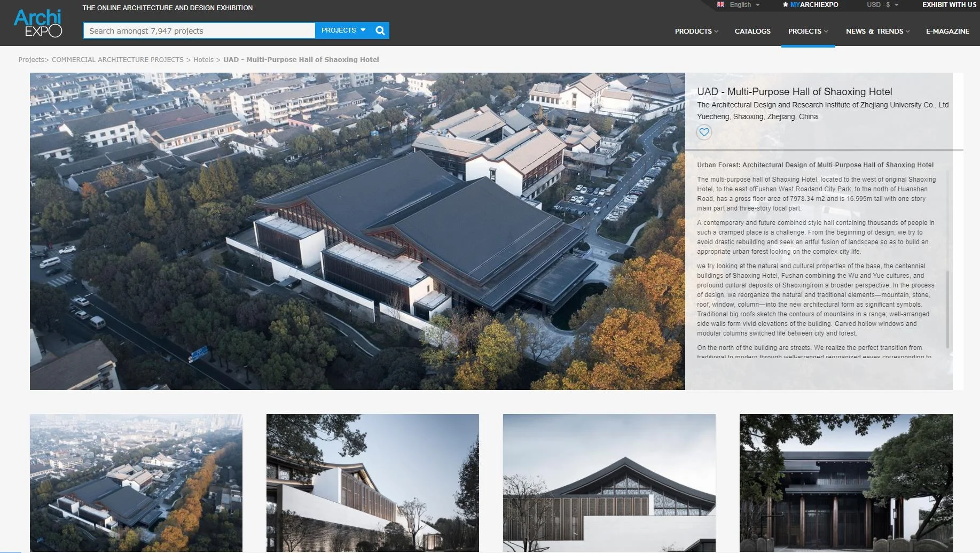Click the project title UAD Multi-Purpose Hall
Viewport: 980px width, 553px height.
(x=795, y=92)
